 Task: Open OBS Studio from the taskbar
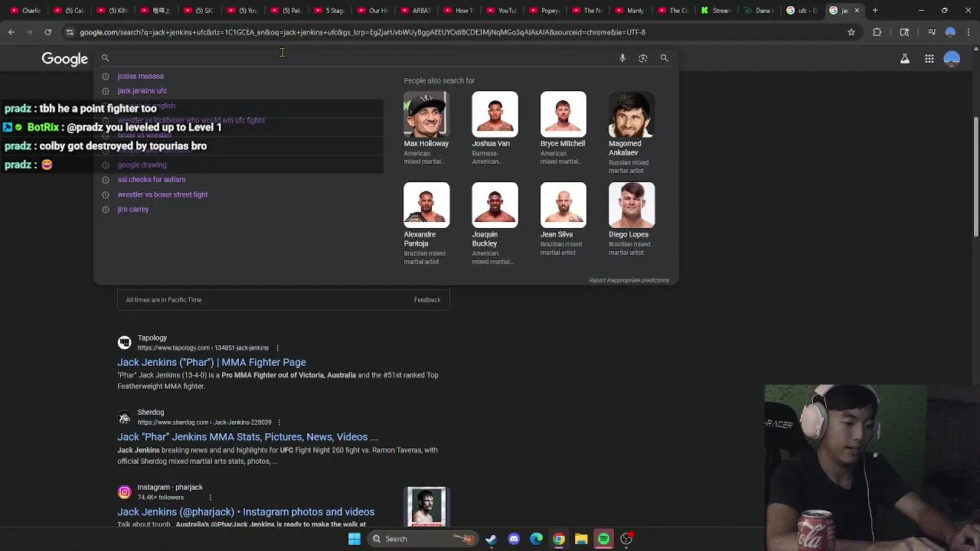626,539
